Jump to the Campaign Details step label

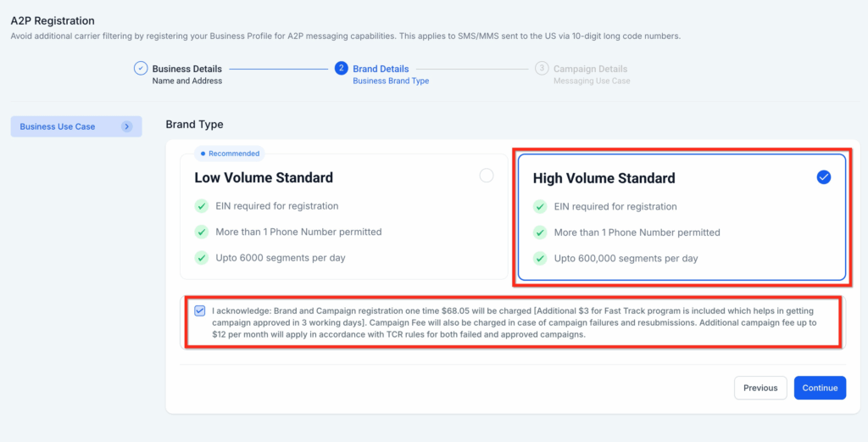tap(590, 70)
